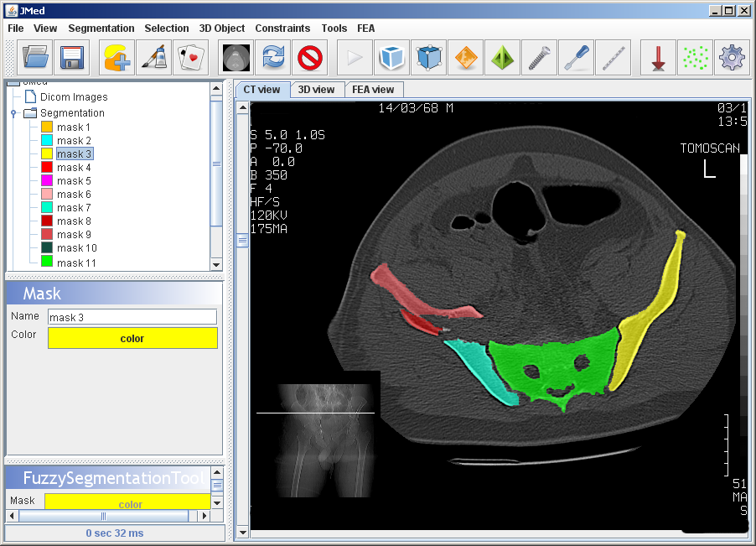Click the screw toolbar icon

[x=538, y=58]
